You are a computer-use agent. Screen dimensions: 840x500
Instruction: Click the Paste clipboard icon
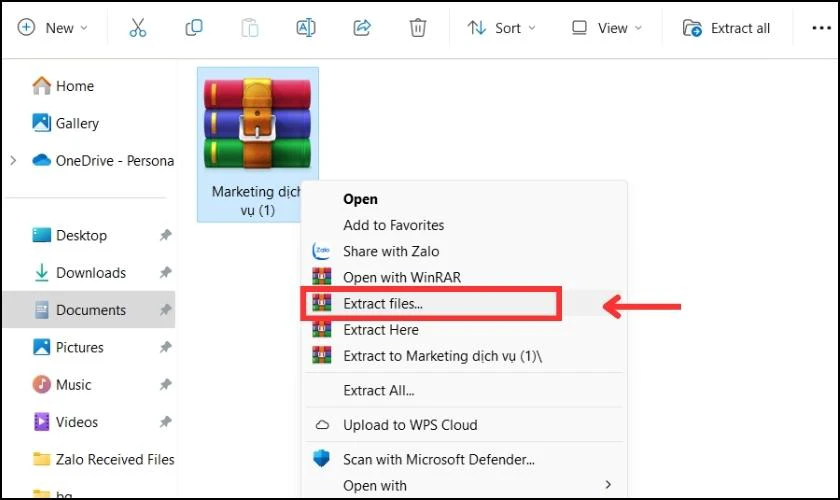click(x=250, y=27)
